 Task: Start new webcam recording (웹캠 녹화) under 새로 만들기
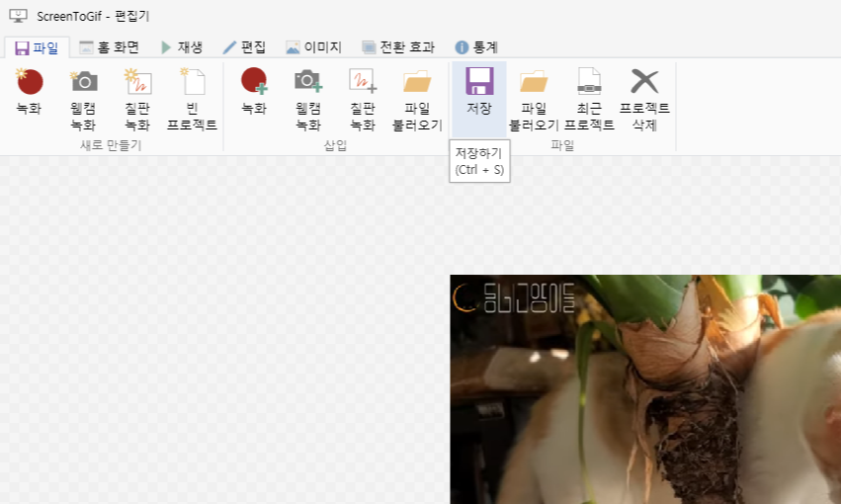click(x=83, y=99)
